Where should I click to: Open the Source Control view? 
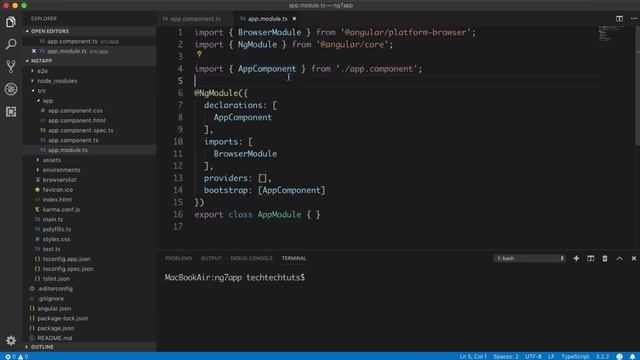11,67
